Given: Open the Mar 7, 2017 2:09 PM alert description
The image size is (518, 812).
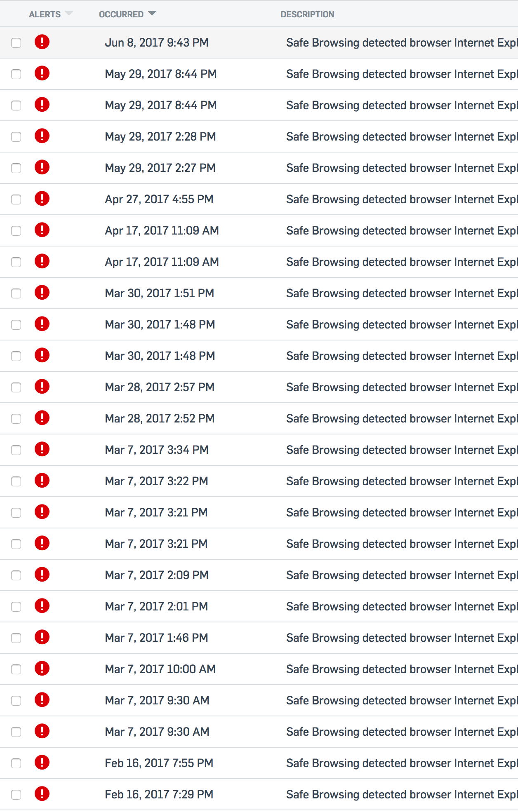Looking at the screenshot, I should pos(402,575).
